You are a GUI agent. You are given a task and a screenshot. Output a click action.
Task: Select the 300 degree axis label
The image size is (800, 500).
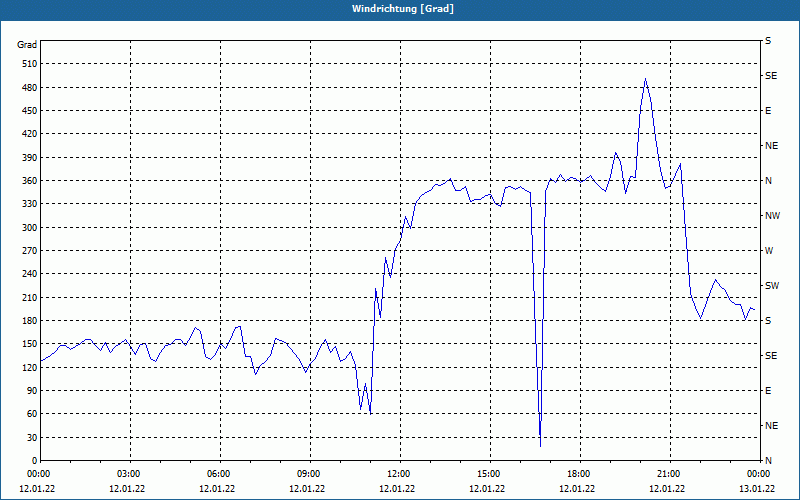[30, 228]
